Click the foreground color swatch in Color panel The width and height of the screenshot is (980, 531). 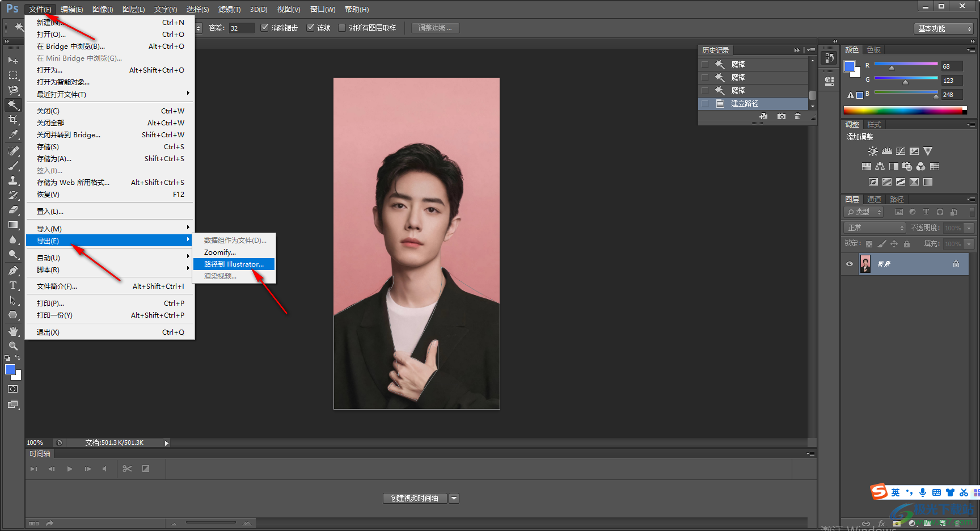click(x=849, y=66)
